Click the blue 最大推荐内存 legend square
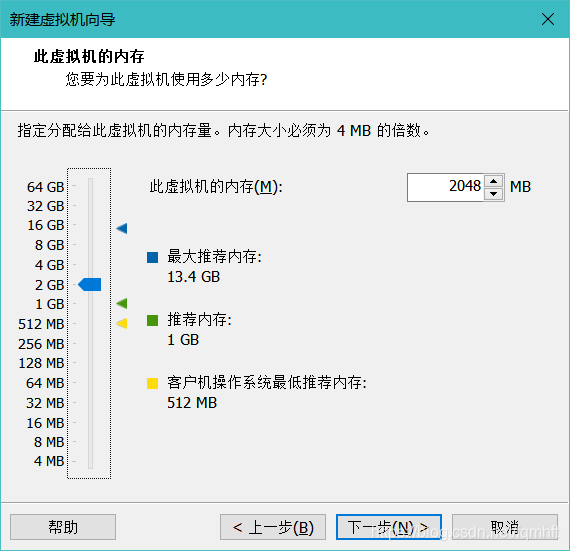This screenshot has width=570, height=551. coord(152,257)
